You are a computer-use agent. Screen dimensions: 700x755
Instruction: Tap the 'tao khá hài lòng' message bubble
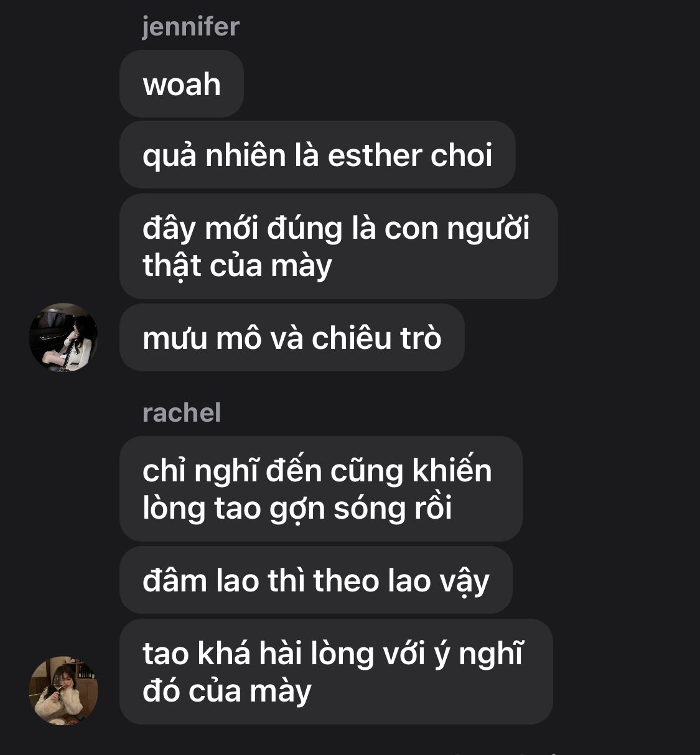pyautogui.click(x=336, y=672)
